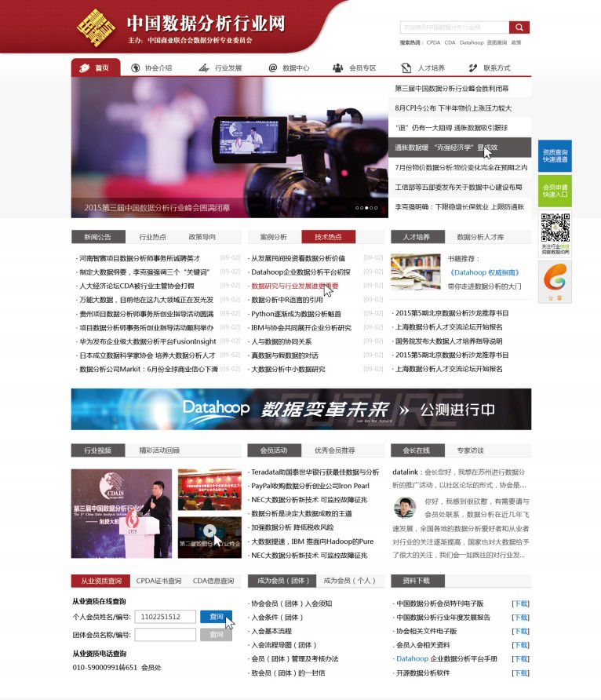Click the QR code in the side panel
601x700 pixels.
555,228
